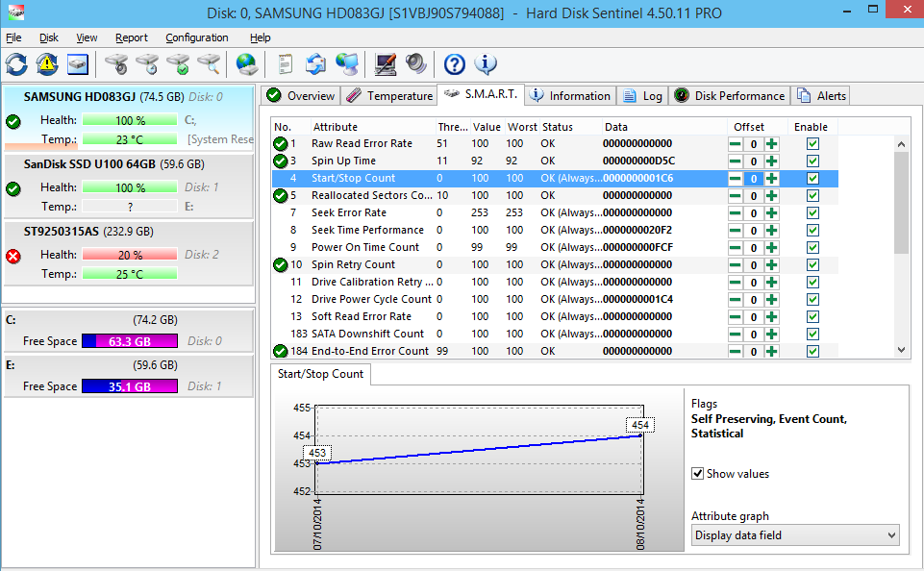The width and height of the screenshot is (924, 571).
Task: Click the red error icon for ST9250315AS
Action: pyautogui.click(x=13, y=256)
